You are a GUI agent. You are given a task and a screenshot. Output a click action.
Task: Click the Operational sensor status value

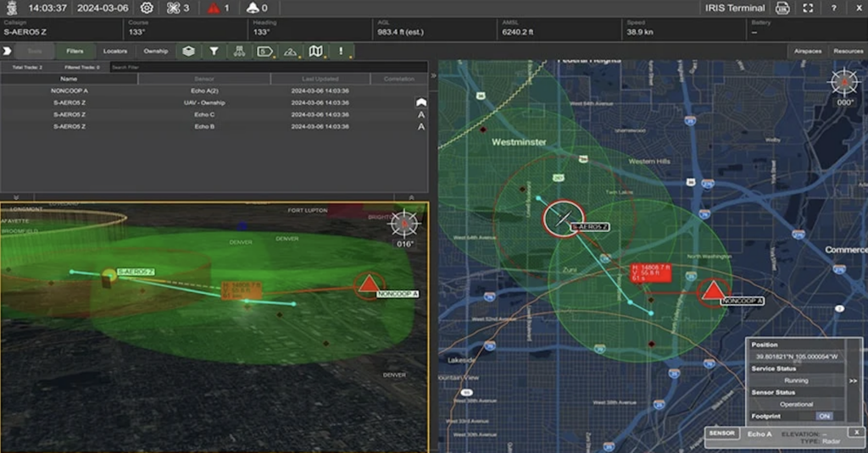tap(796, 405)
